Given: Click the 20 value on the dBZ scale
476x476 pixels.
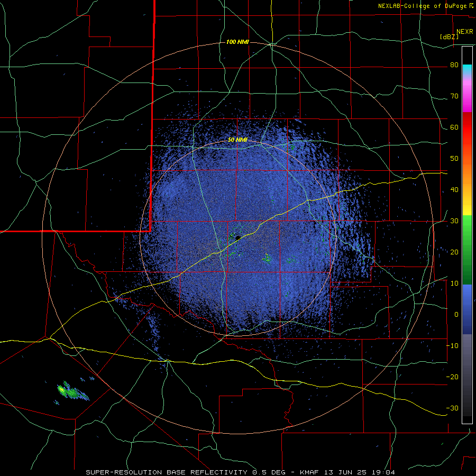Looking at the screenshot, I should (x=454, y=253).
